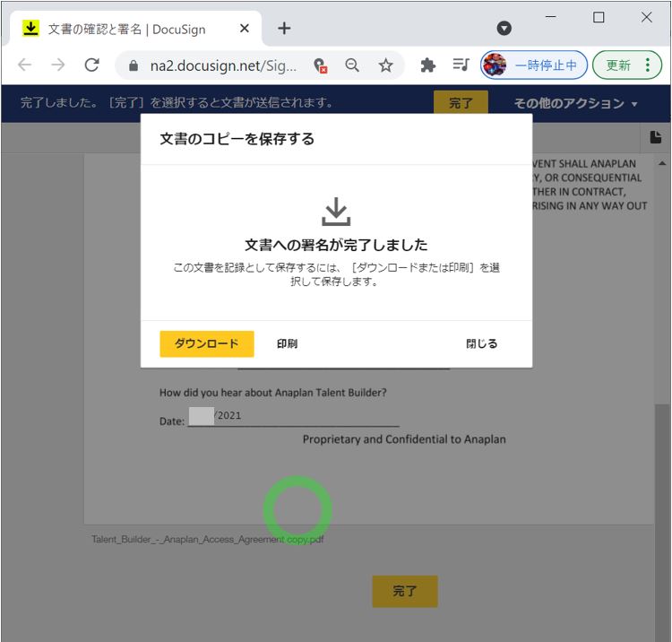Screen dimensions: 672x642
Task: Click the 完了 button in top banner
Action: [x=461, y=103]
